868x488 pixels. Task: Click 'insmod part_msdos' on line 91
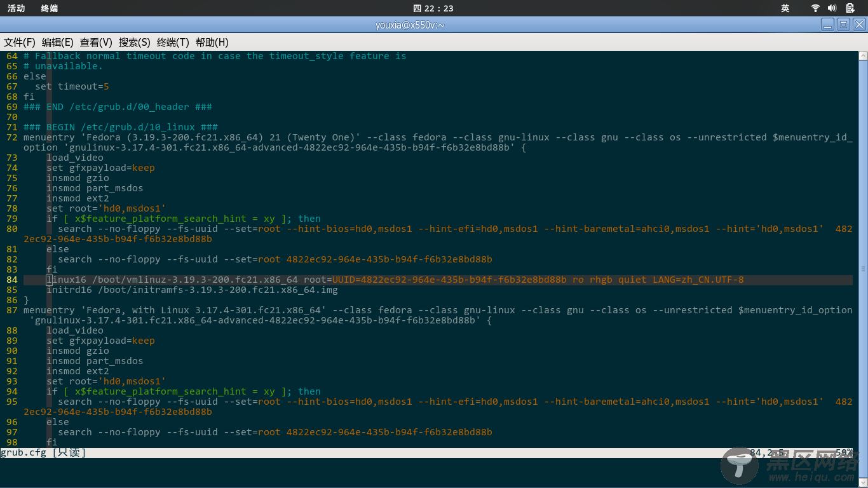pos(95,361)
